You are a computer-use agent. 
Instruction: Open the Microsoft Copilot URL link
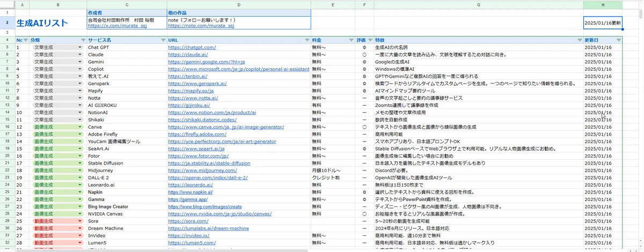click(x=239, y=69)
